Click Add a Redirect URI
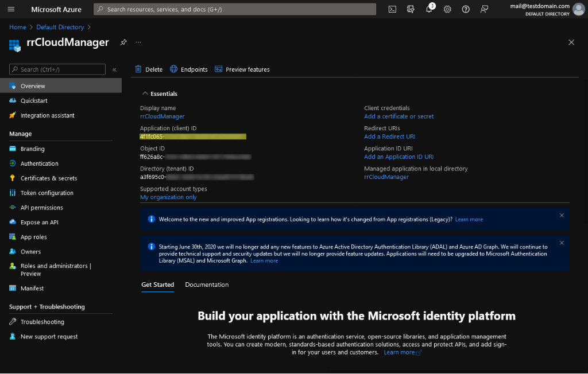Screen dimensions: 588x374 pos(390,137)
